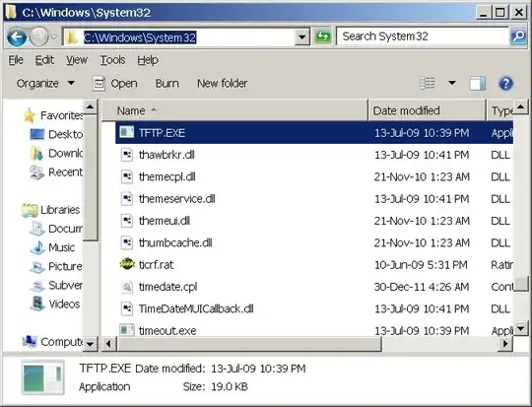Open recent pages dropdown beside Forward
Image resolution: width=532 pixels, height=407 pixels.
point(54,37)
